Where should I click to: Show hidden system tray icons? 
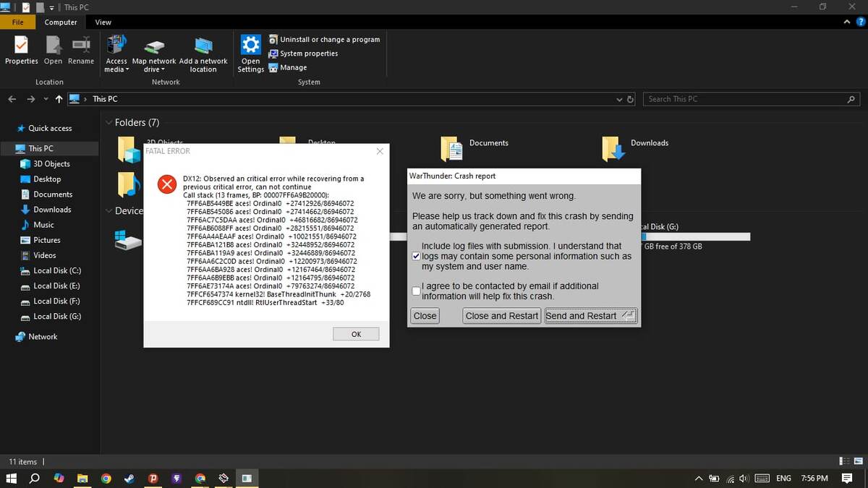pos(699,479)
